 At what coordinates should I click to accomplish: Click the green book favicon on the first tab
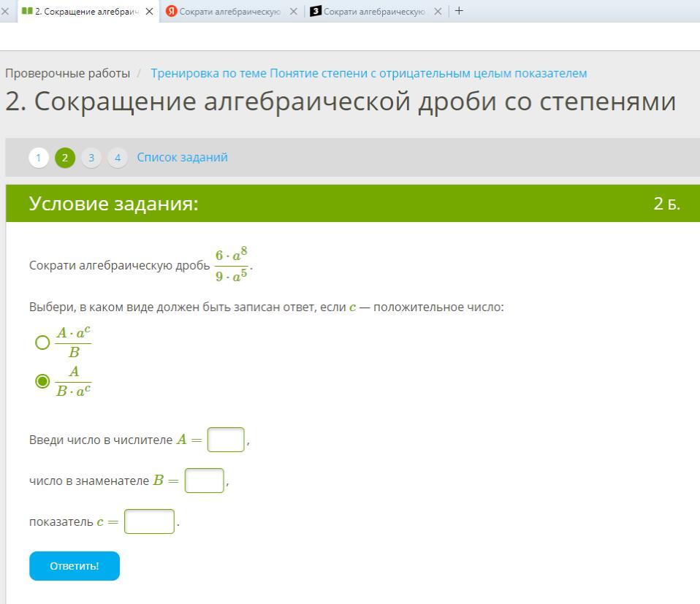click(x=27, y=11)
